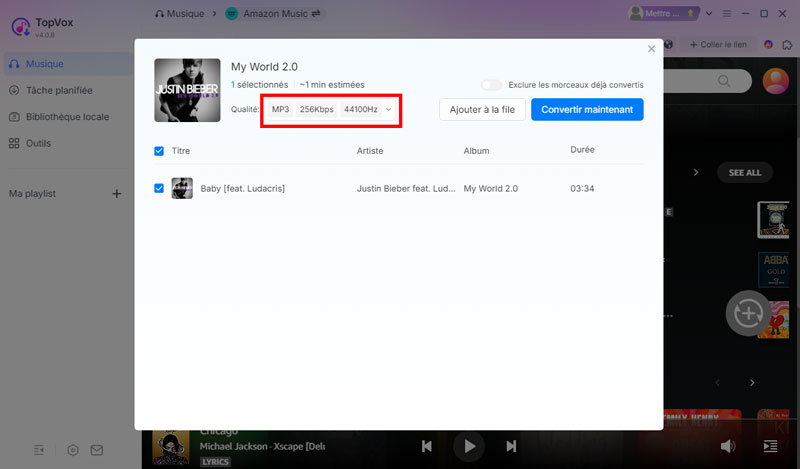Click the My World 2.0 album cover
Image resolution: width=800 pixels, height=469 pixels.
[187, 90]
